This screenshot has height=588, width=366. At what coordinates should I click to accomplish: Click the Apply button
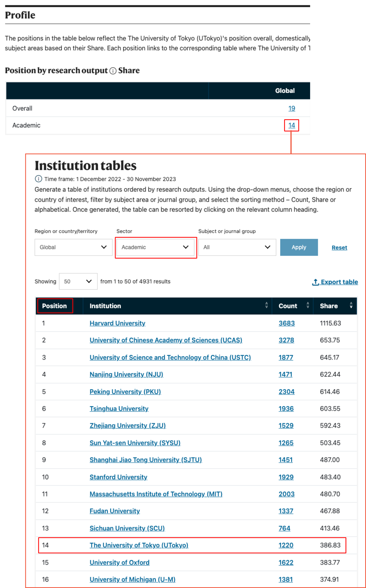point(299,247)
